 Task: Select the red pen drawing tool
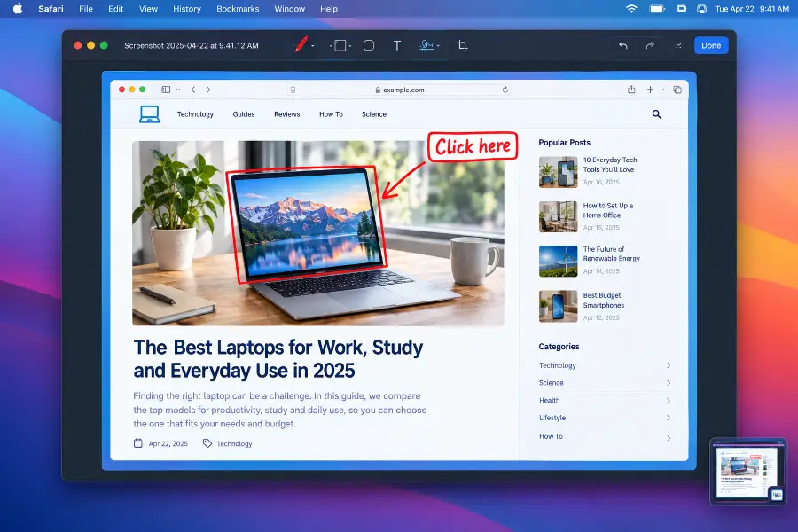pyautogui.click(x=301, y=45)
